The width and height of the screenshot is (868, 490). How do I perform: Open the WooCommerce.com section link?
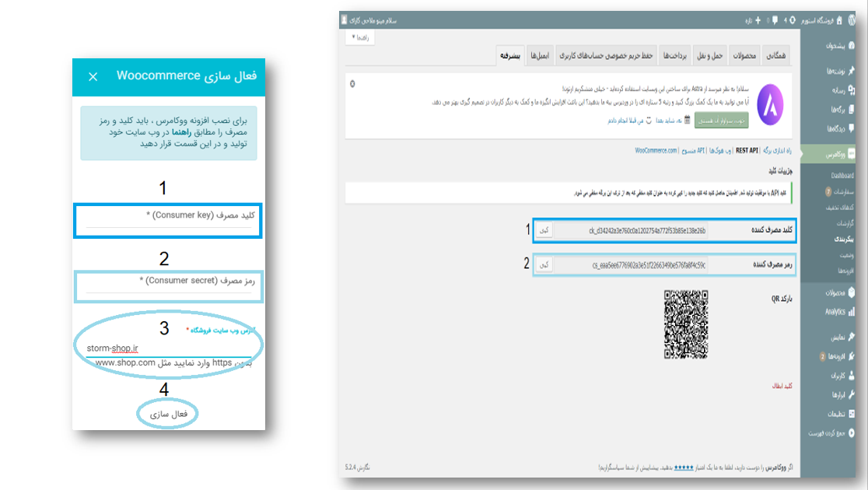point(656,151)
